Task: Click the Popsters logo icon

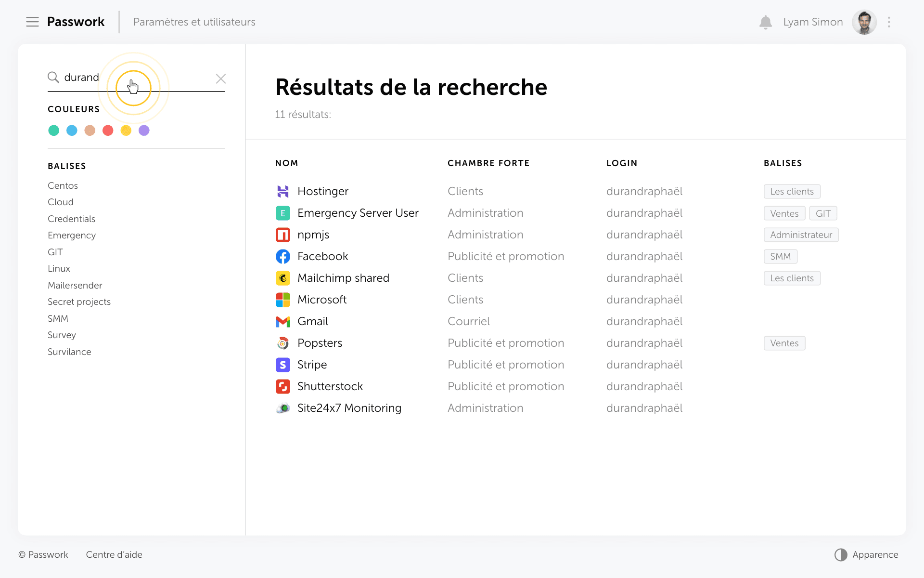Action: 283,343
